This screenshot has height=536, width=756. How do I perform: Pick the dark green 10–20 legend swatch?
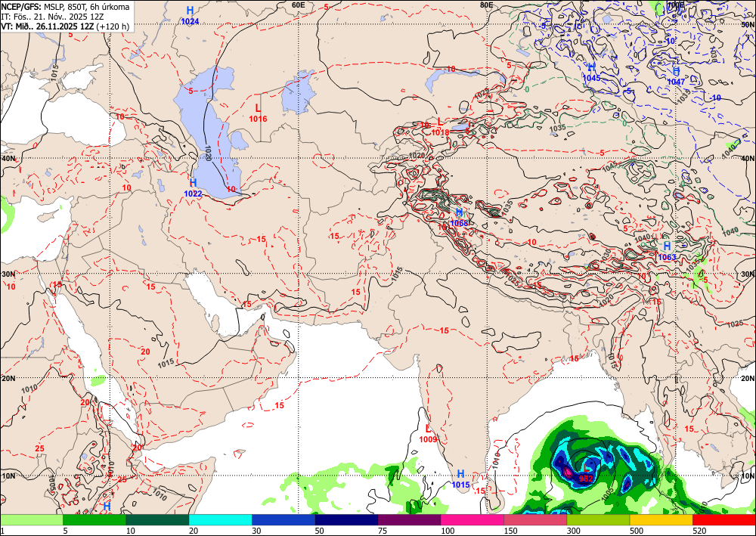pos(157,520)
